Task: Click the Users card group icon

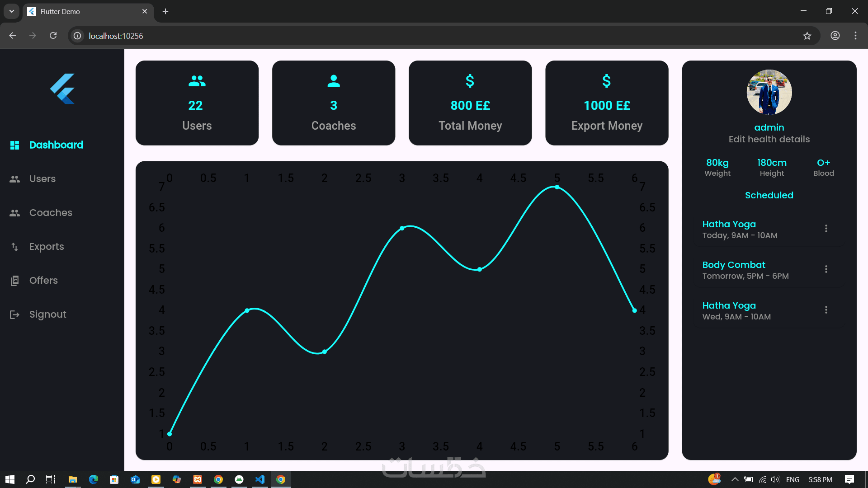Action: pos(197,81)
